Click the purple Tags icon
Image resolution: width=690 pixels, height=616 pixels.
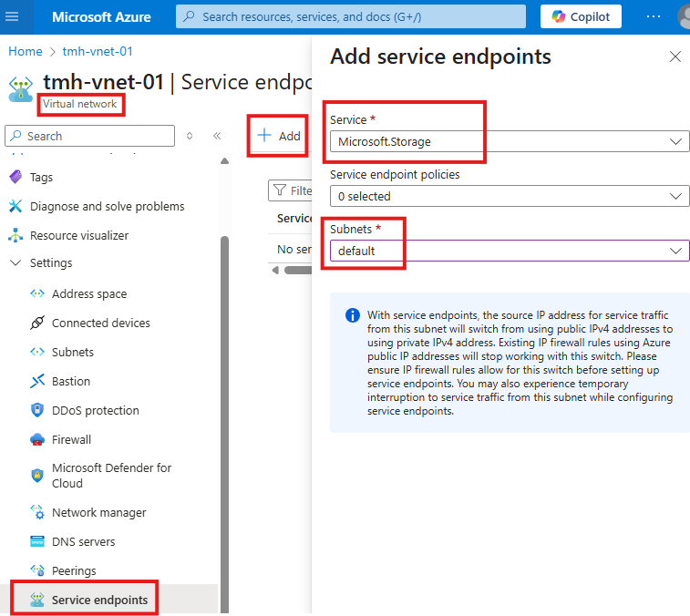[x=15, y=177]
